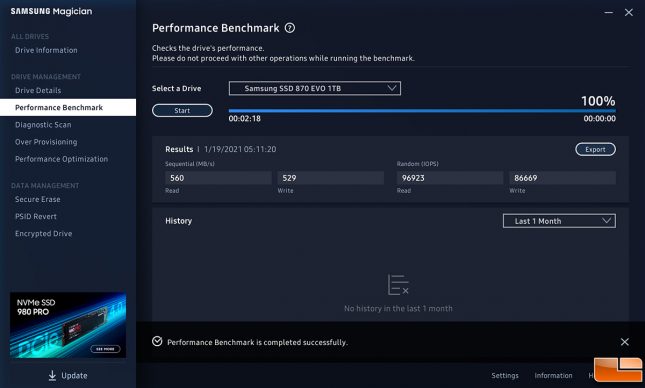The height and width of the screenshot is (388, 645).
Task: Open Over Provisioning page
Action: (46, 142)
